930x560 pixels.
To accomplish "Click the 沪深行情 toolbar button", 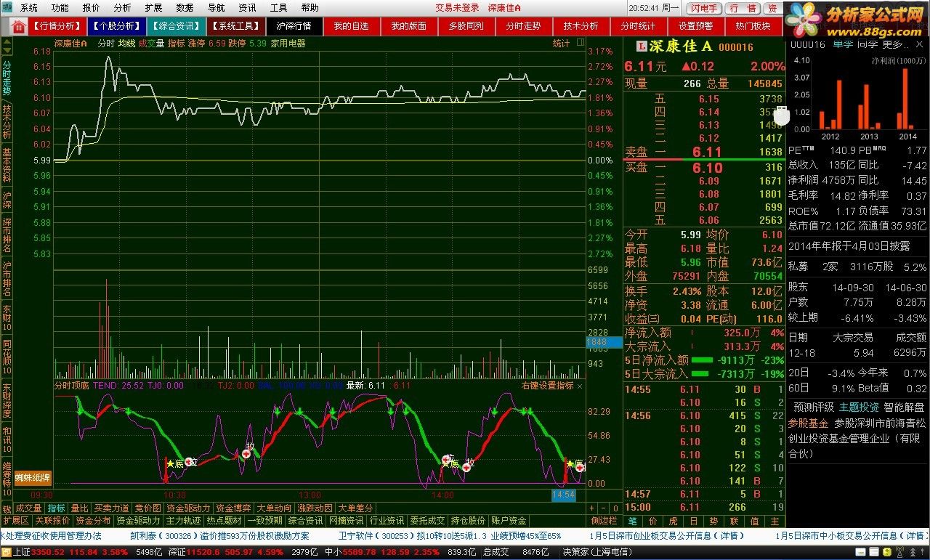I will [294, 26].
